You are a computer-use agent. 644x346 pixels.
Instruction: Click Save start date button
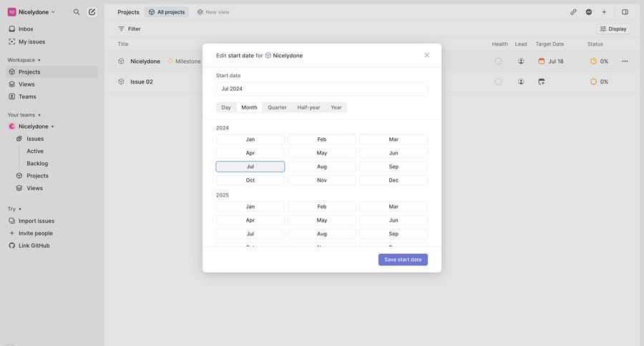(x=403, y=259)
